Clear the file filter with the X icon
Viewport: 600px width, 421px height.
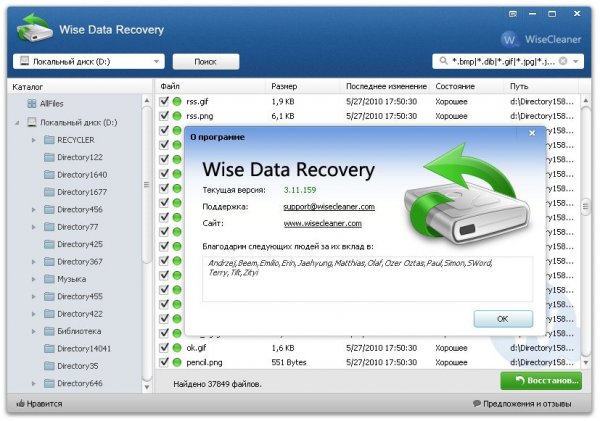pos(563,61)
